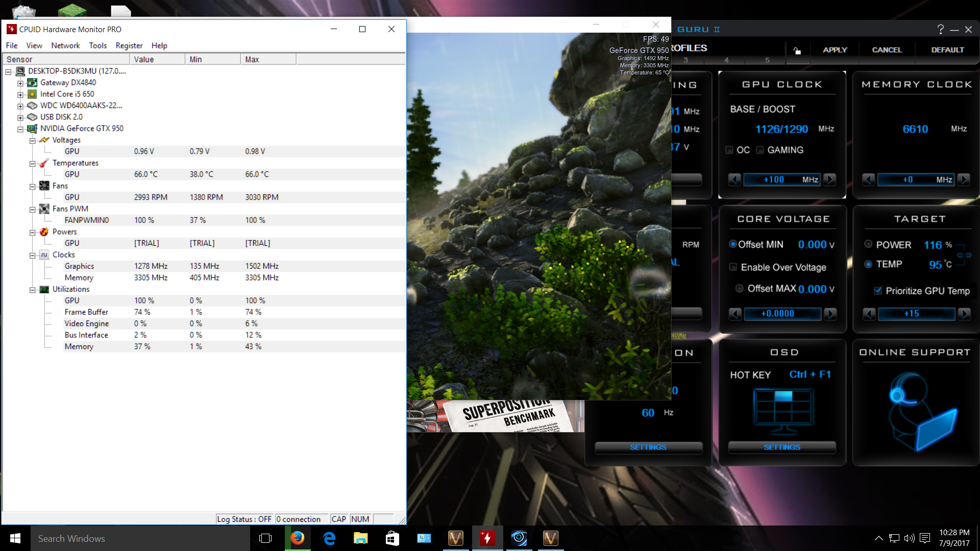Click the GPU Clock +100 MHz offset slider
The image size is (980, 551).
click(x=782, y=180)
